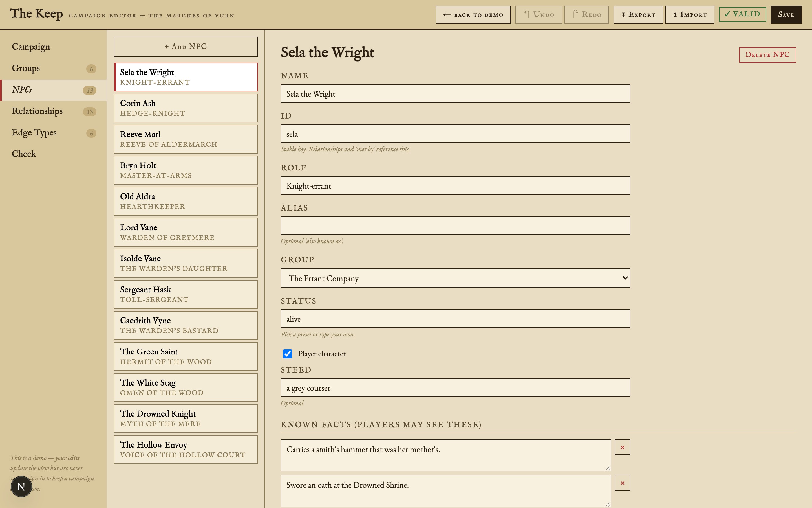Select The Drowned Knight entry
This screenshot has height=508, width=812.
[186, 419]
